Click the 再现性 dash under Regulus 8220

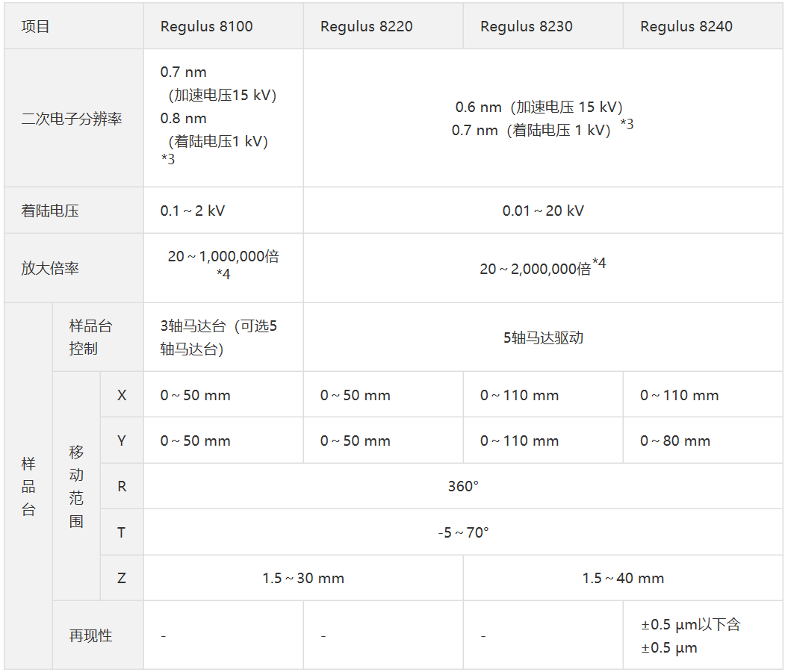point(323,636)
